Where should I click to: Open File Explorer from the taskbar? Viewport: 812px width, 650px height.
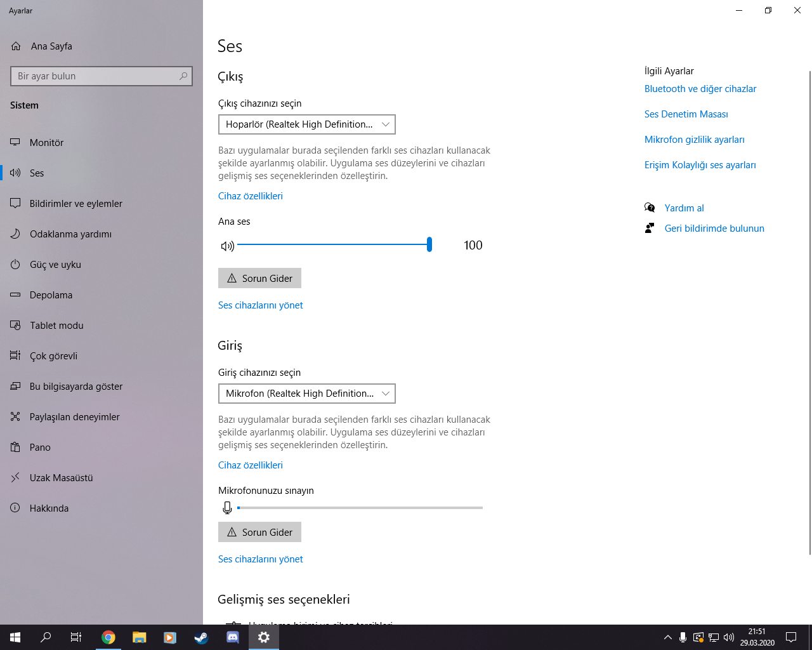click(x=140, y=637)
